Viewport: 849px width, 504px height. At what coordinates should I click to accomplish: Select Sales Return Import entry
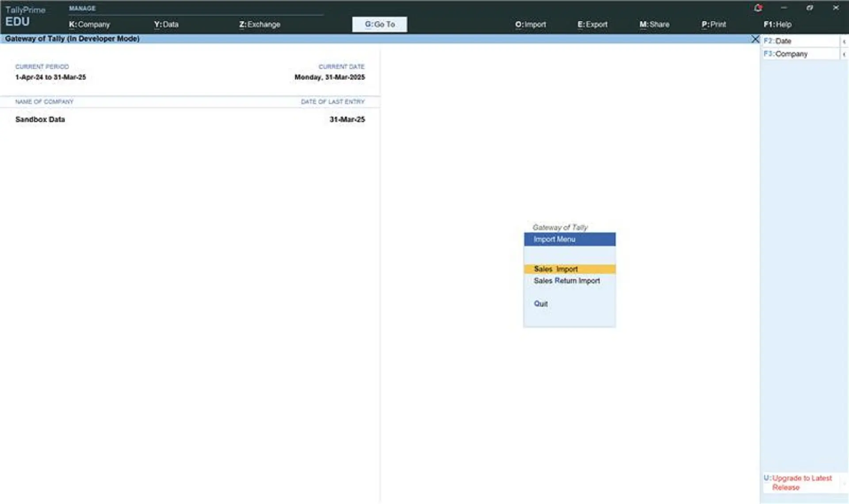tap(566, 281)
